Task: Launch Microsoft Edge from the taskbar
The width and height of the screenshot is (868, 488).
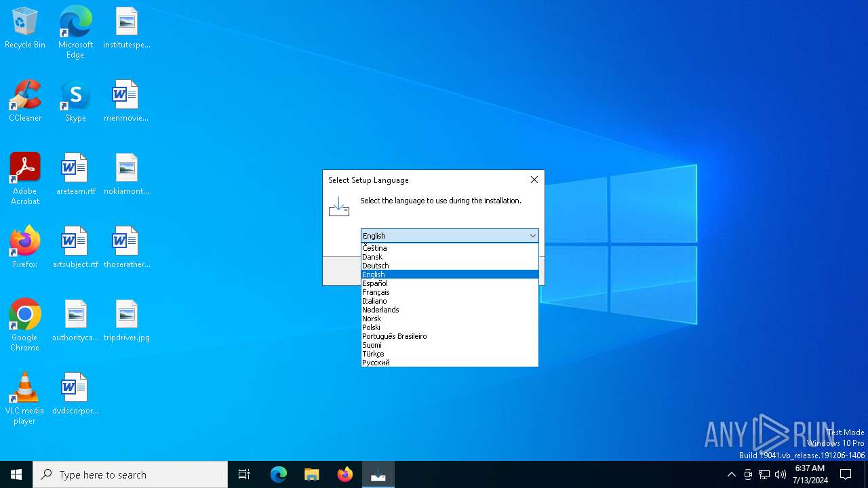Action: pyautogui.click(x=279, y=474)
